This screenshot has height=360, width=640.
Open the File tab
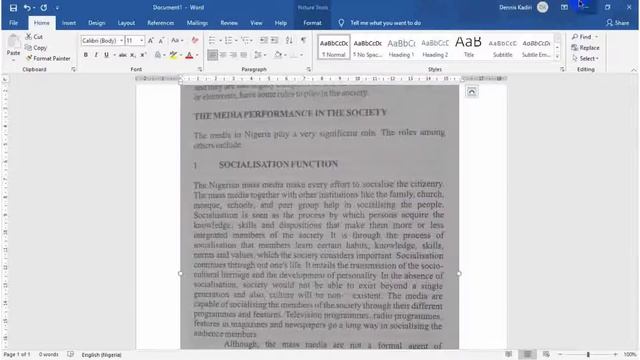13,23
